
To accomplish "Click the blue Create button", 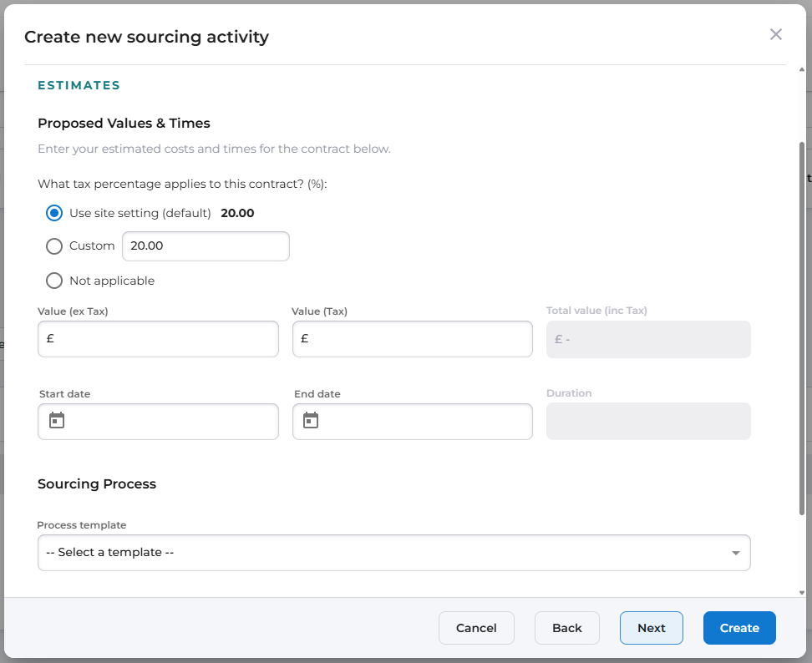I will point(739,628).
